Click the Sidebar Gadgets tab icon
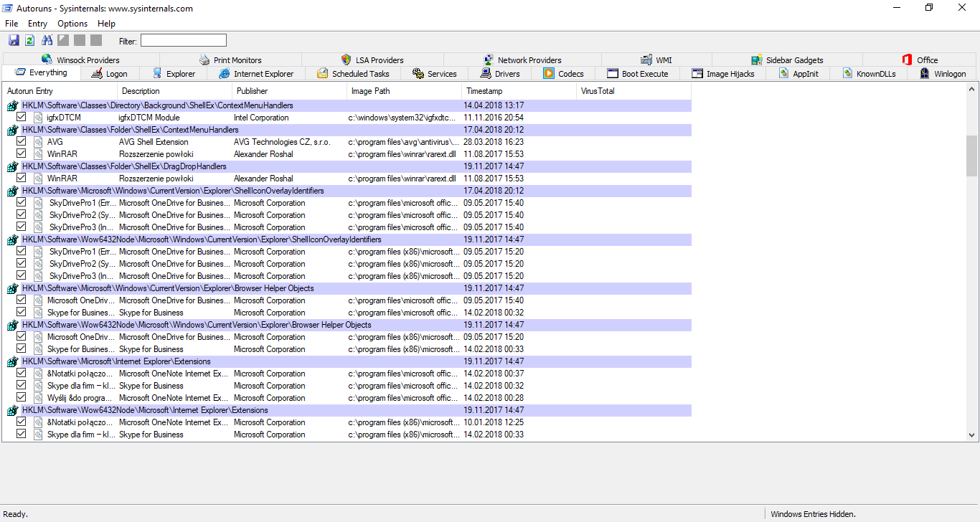980x522 pixels. (x=757, y=60)
